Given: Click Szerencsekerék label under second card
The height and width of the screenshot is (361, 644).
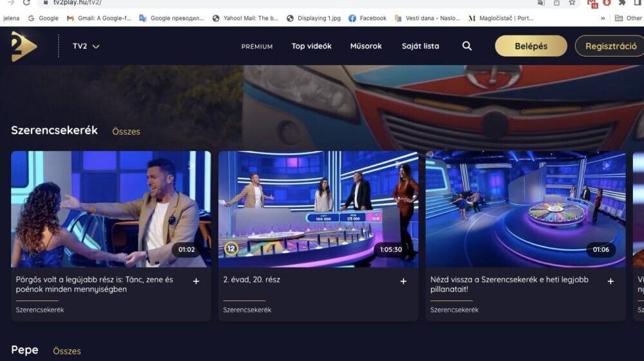Looking at the screenshot, I should click(247, 309).
